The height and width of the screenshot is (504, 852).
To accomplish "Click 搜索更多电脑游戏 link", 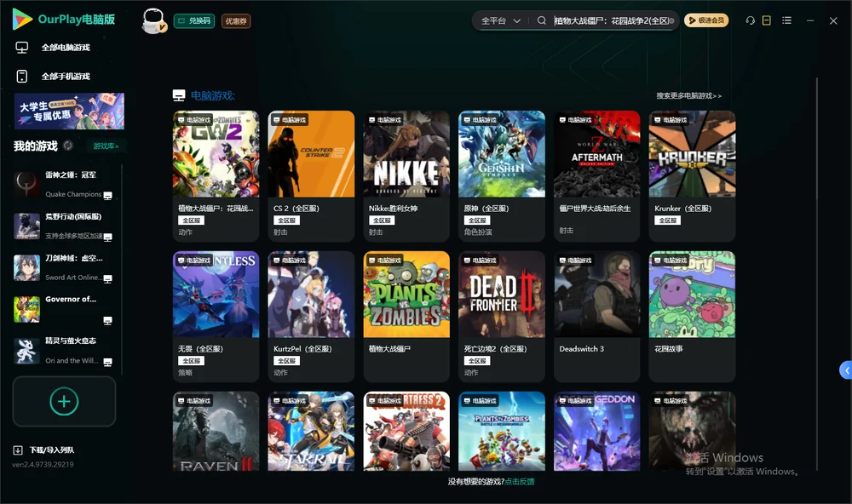I will [x=689, y=96].
